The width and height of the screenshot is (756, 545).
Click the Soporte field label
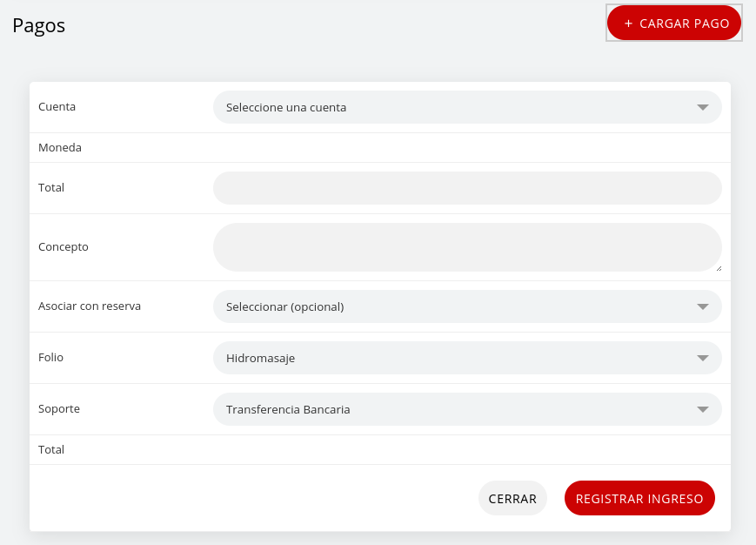[x=58, y=408]
